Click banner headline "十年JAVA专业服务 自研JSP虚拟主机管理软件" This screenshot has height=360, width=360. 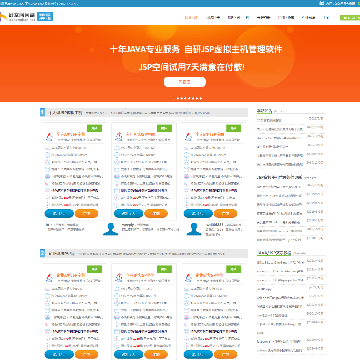click(196, 49)
